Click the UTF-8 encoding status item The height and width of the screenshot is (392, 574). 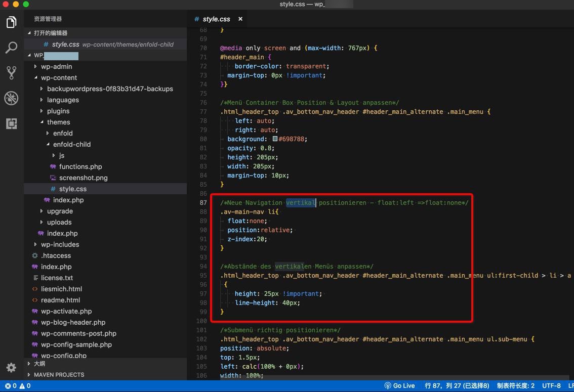click(551, 385)
